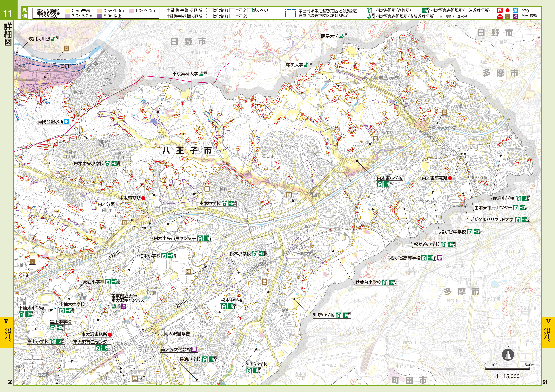Click the 八王子市 city label

[x=187, y=151]
